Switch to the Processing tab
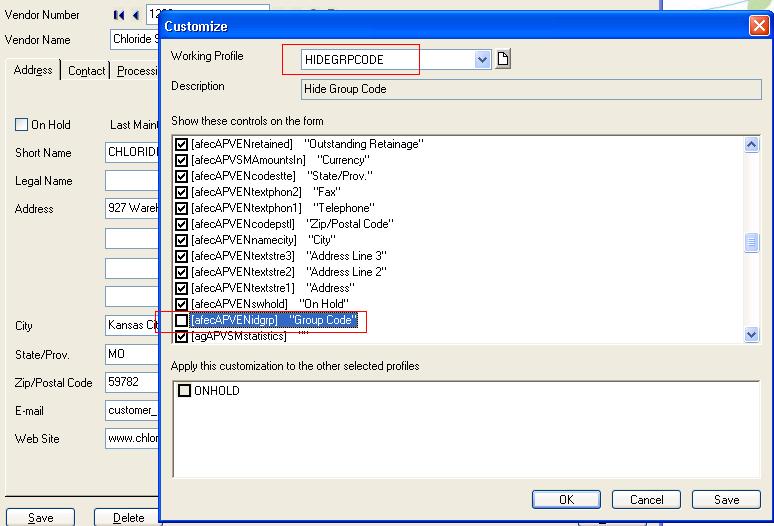 (x=137, y=71)
